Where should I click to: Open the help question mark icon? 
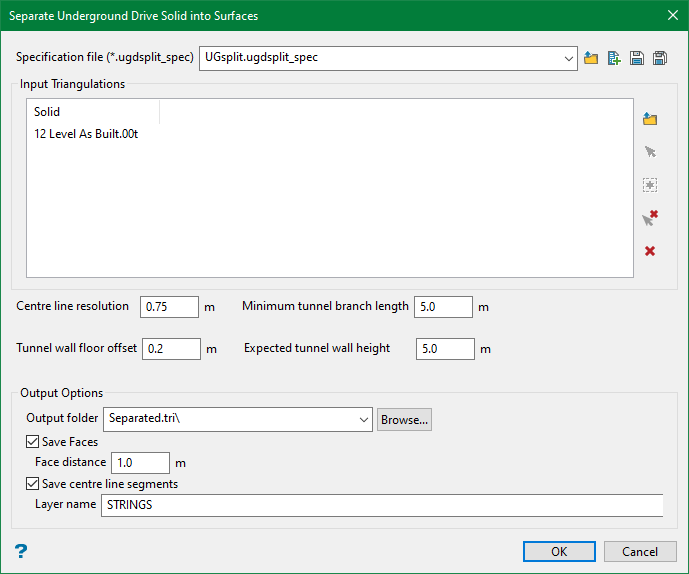[x=20, y=551]
